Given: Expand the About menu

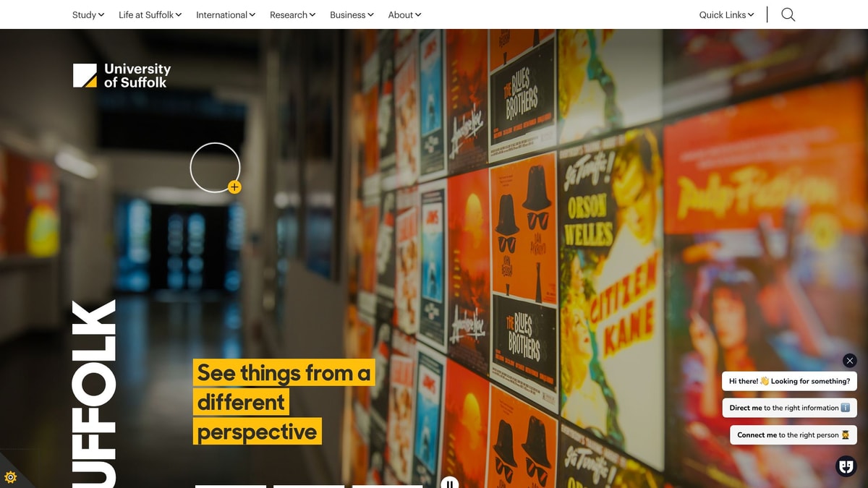Looking at the screenshot, I should (x=405, y=14).
